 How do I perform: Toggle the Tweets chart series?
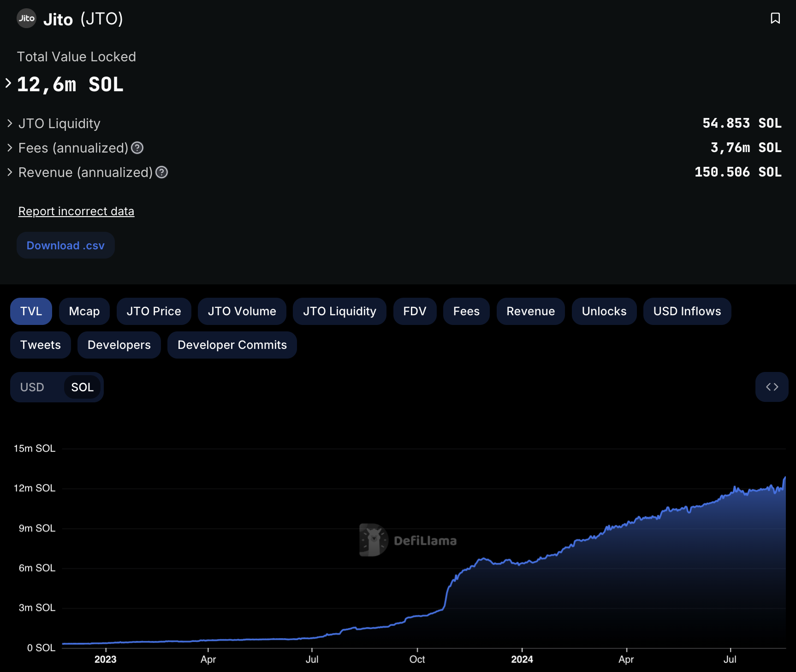click(x=41, y=345)
